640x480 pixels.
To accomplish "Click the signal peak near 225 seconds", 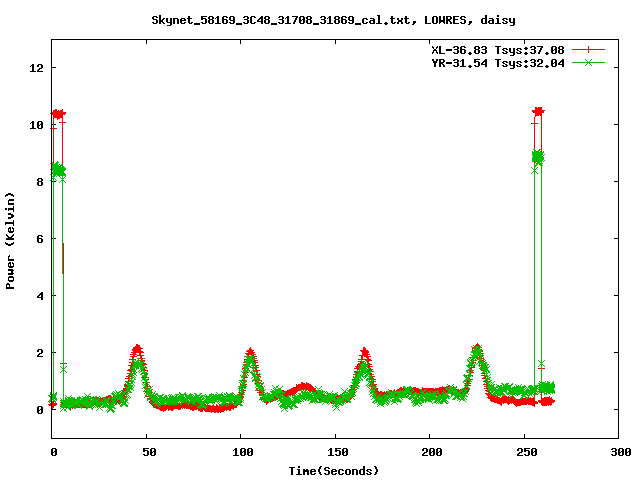I will (x=477, y=350).
